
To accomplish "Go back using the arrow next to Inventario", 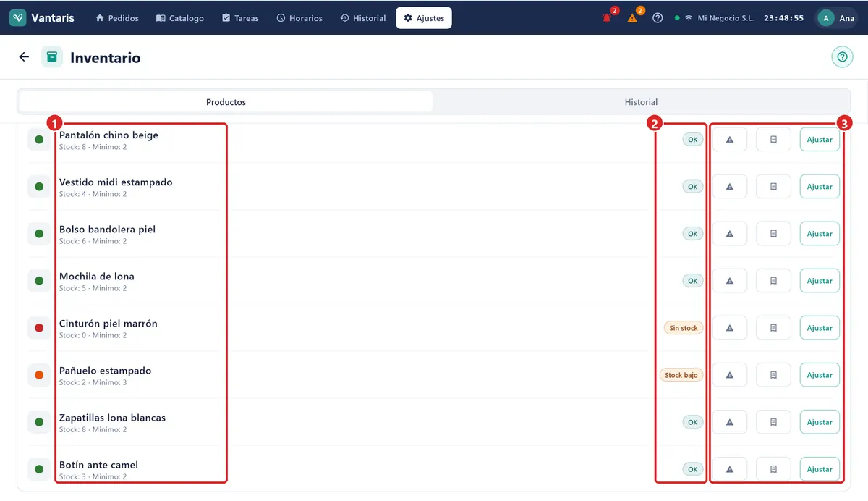I will point(24,57).
